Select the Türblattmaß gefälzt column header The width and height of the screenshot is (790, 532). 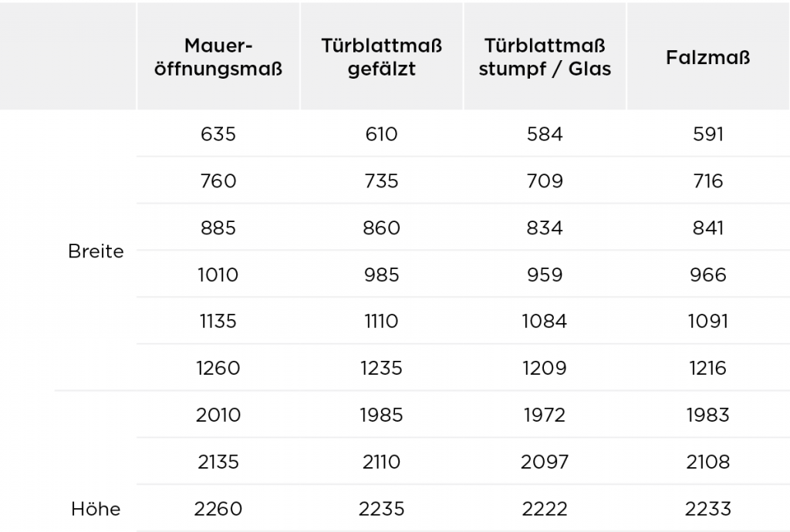pyautogui.click(x=381, y=57)
